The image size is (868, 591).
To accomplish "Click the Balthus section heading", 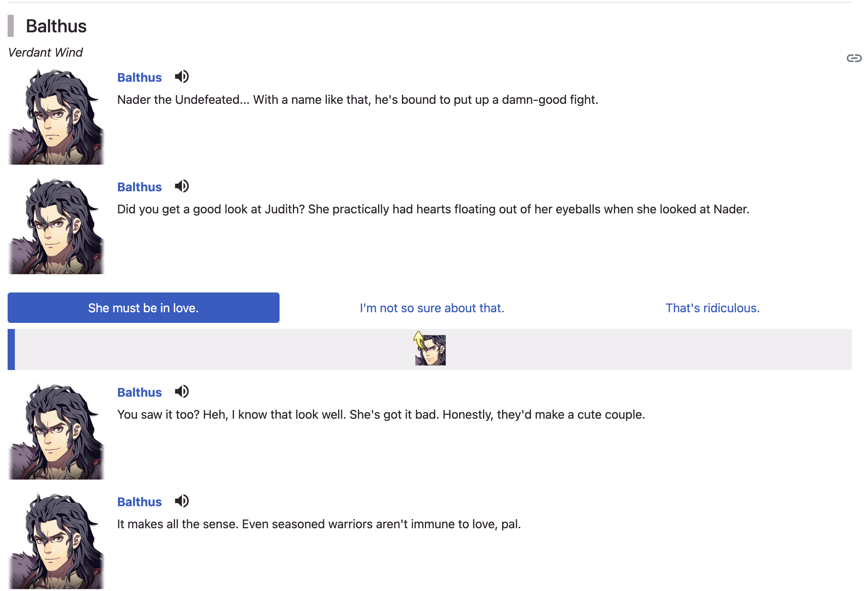I will coord(56,26).
